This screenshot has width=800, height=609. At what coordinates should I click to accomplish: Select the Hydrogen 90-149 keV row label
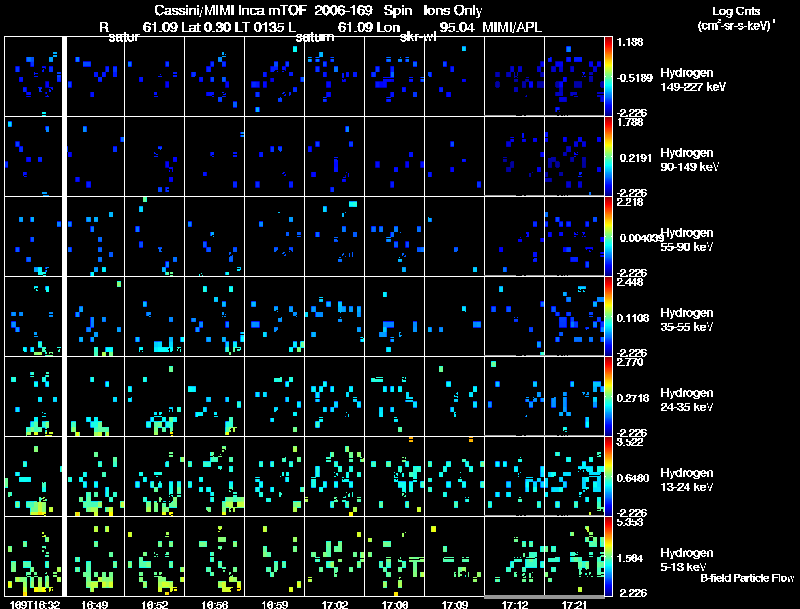coord(689,160)
